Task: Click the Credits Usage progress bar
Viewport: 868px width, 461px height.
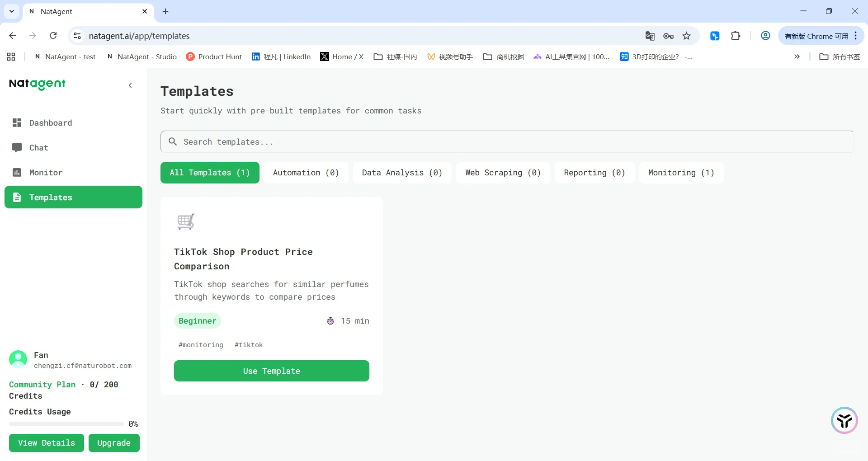Action: 66,424
